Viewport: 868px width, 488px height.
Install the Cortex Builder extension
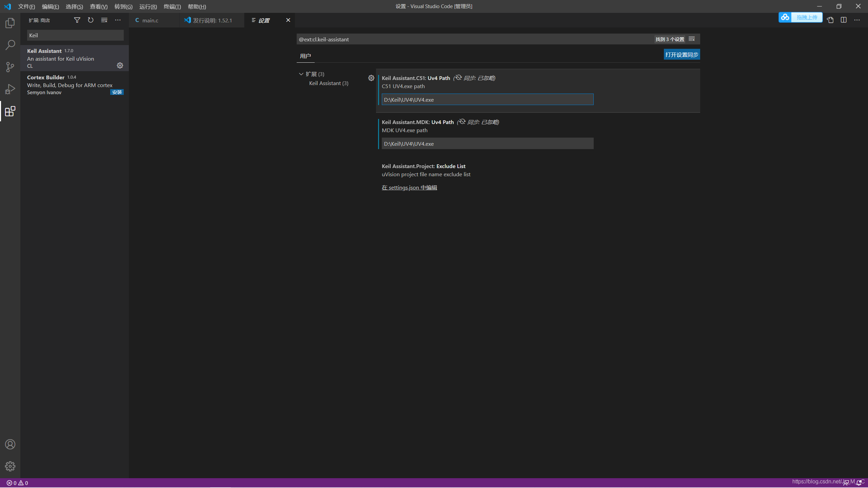coord(117,92)
